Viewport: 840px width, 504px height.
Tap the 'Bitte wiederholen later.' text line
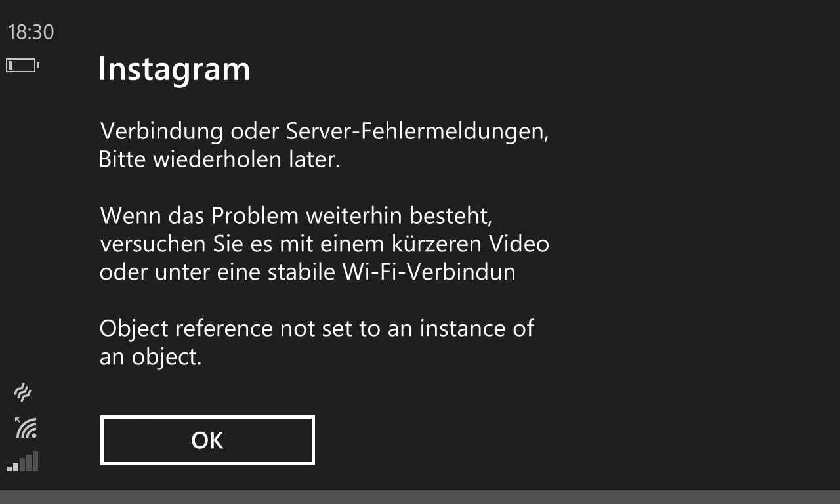click(x=220, y=159)
